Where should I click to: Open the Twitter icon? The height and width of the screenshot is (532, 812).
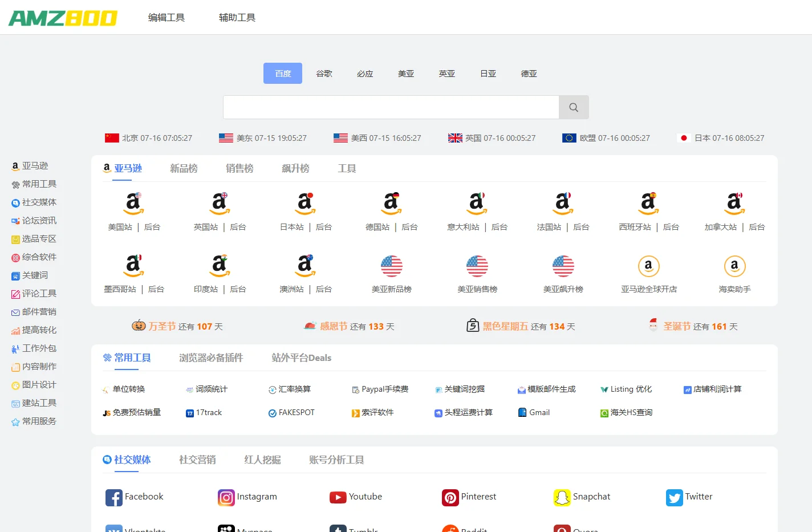[x=675, y=498]
